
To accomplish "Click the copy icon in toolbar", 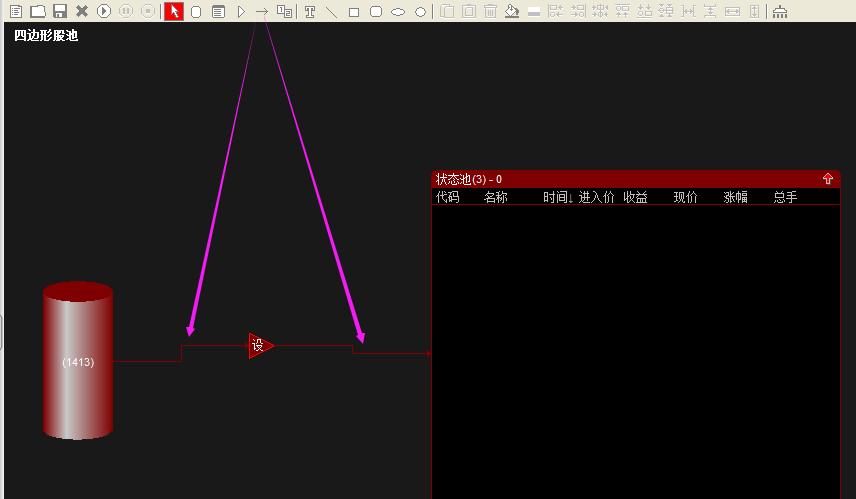I will (x=447, y=11).
